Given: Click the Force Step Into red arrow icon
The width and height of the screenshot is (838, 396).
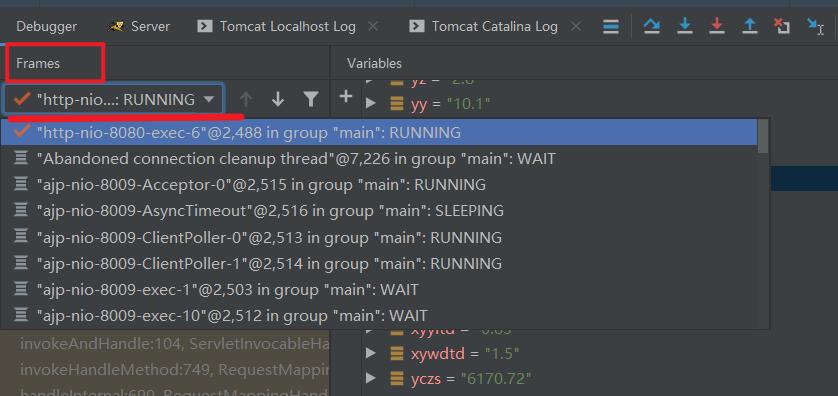Looking at the screenshot, I should pos(717,26).
